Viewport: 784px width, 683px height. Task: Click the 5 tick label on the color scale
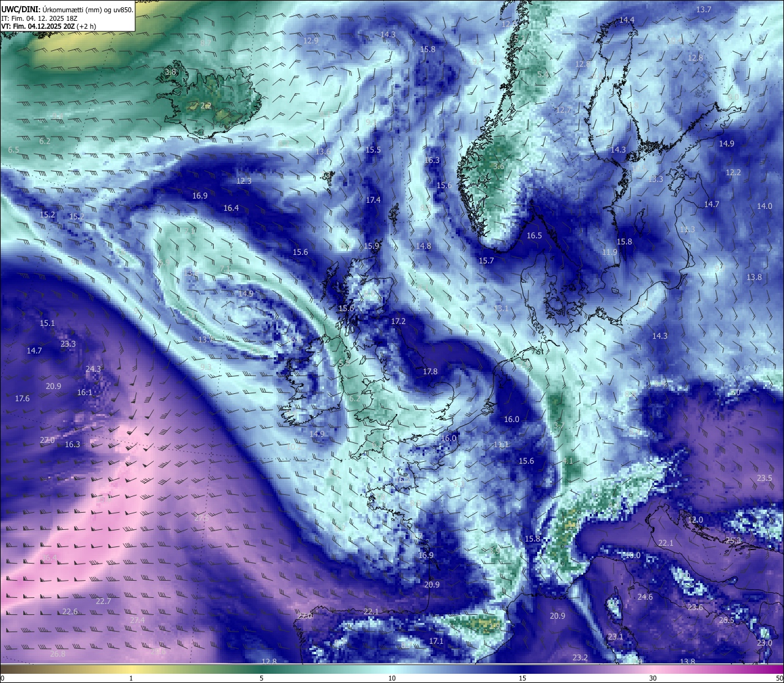pyautogui.click(x=262, y=678)
